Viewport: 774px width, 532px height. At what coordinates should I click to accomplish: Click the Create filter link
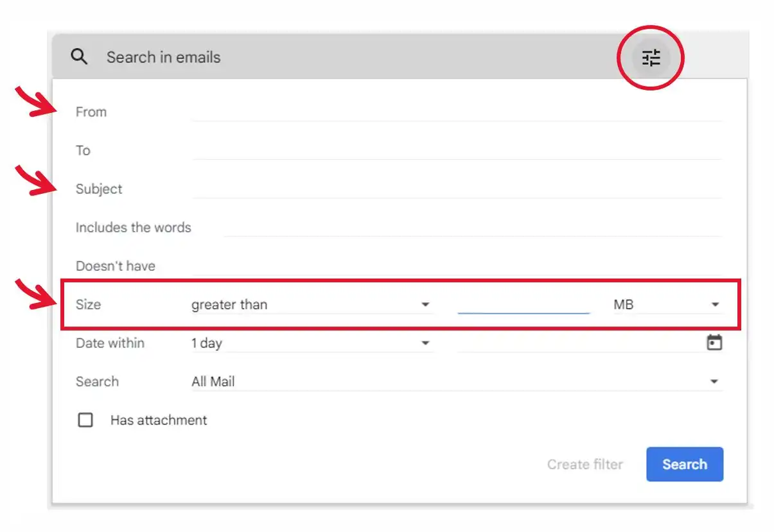tap(585, 465)
